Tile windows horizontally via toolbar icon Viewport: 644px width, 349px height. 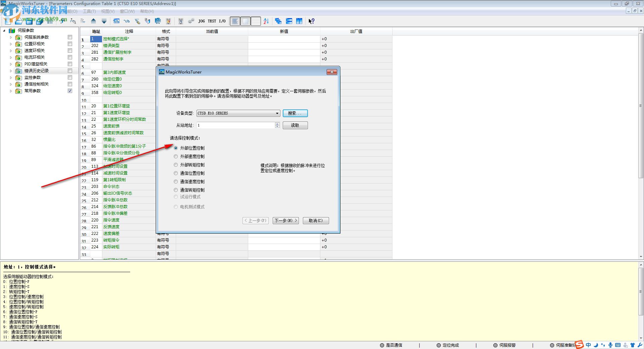point(289,21)
